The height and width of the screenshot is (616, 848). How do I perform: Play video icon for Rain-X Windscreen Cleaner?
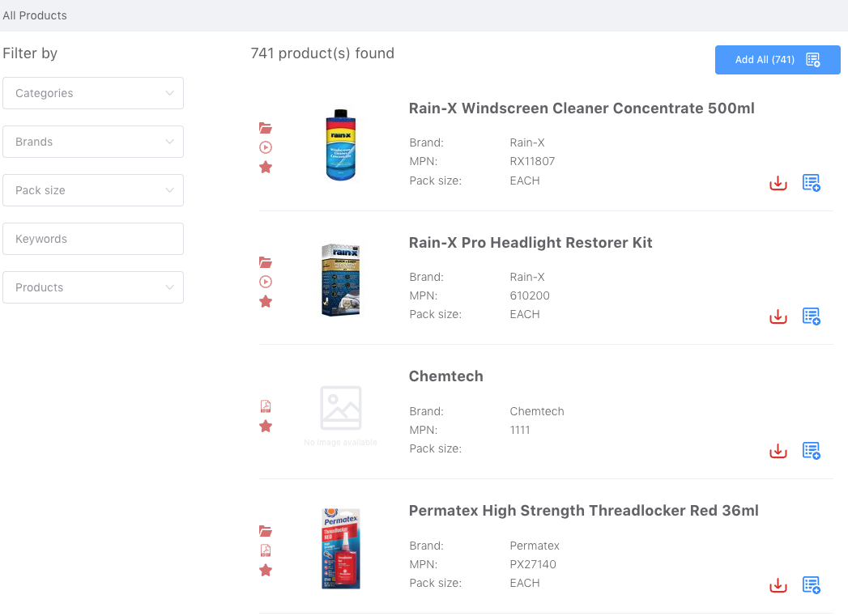tap(266, 147)
